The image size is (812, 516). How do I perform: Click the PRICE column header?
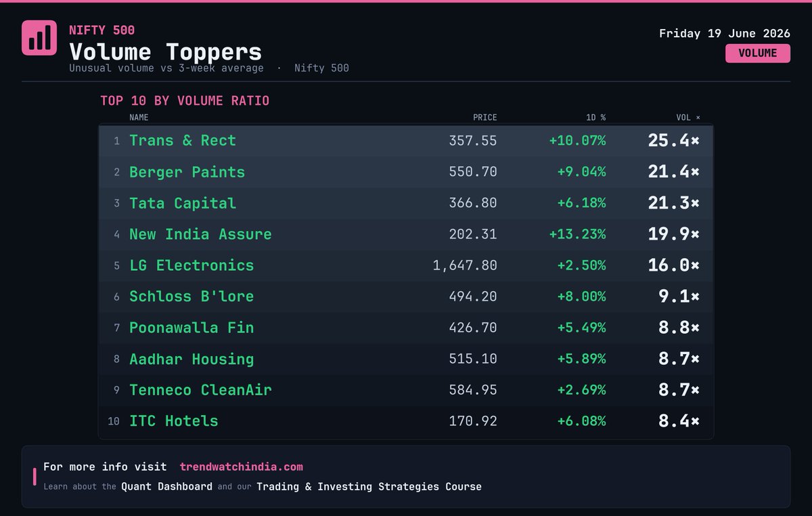[484, 118]
